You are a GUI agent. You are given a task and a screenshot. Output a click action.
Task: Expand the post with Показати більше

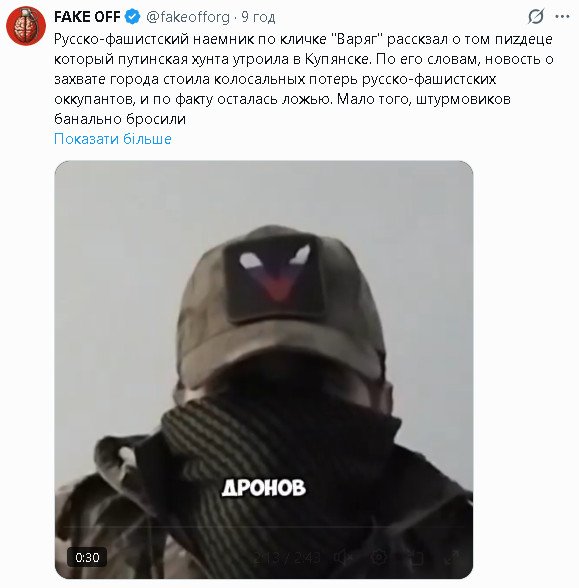coord(112,139)
